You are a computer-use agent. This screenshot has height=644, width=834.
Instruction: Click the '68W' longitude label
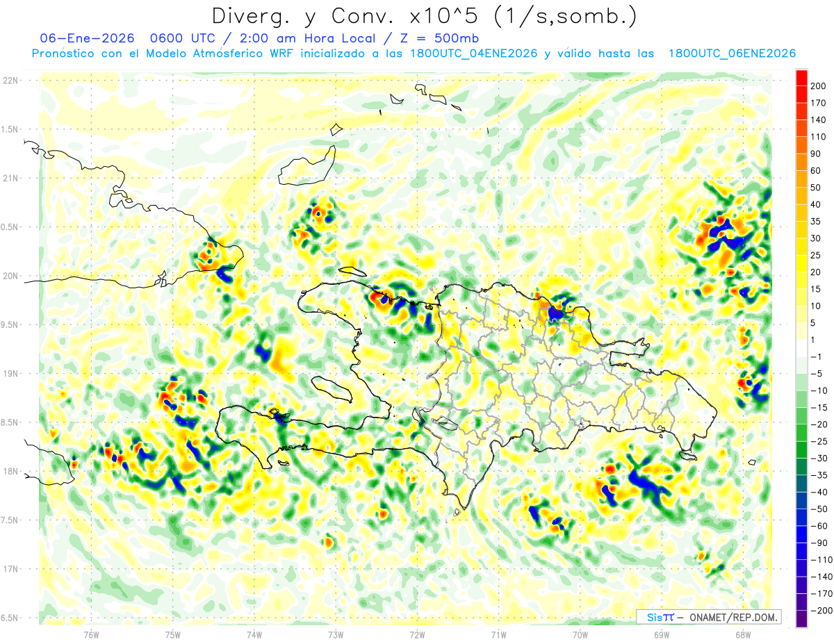click(743, 634)
